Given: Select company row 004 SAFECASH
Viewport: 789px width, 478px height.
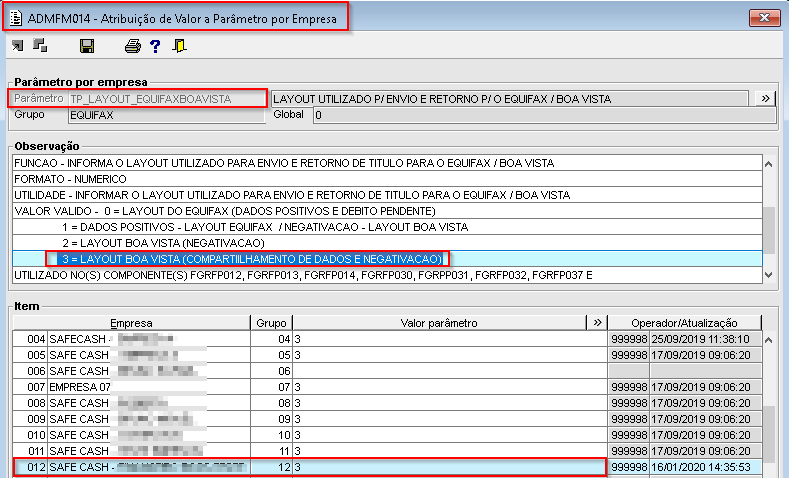Looking at the screenshot, I should 131,339.
